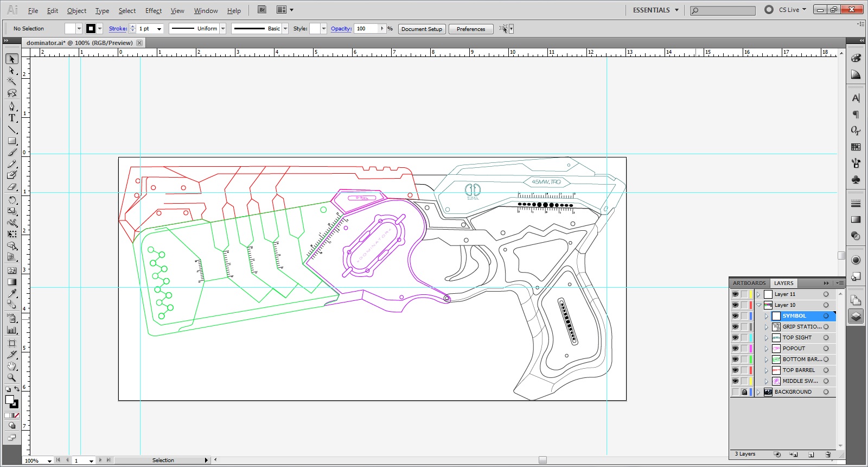Image resolution: width=868 pixels, height=467 pixels.
Task: Expand the POPOUT sublayer
Action: click(x=766, y=349)
